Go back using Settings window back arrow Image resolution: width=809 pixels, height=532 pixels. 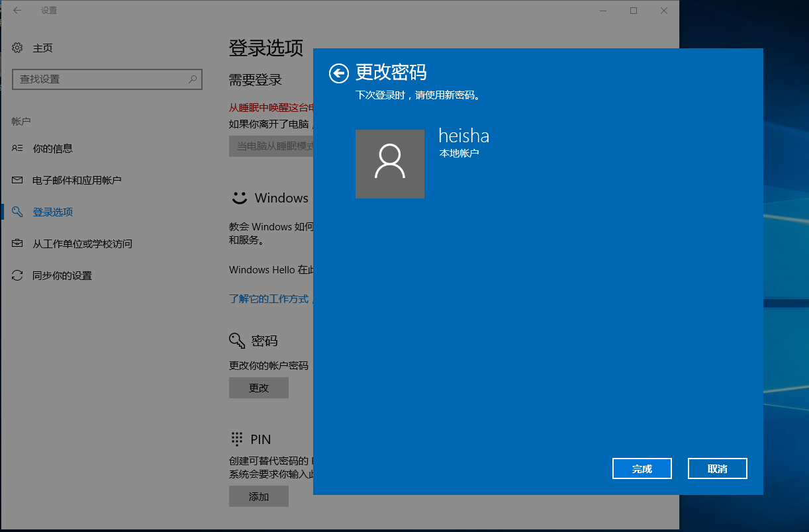(17, 11)
